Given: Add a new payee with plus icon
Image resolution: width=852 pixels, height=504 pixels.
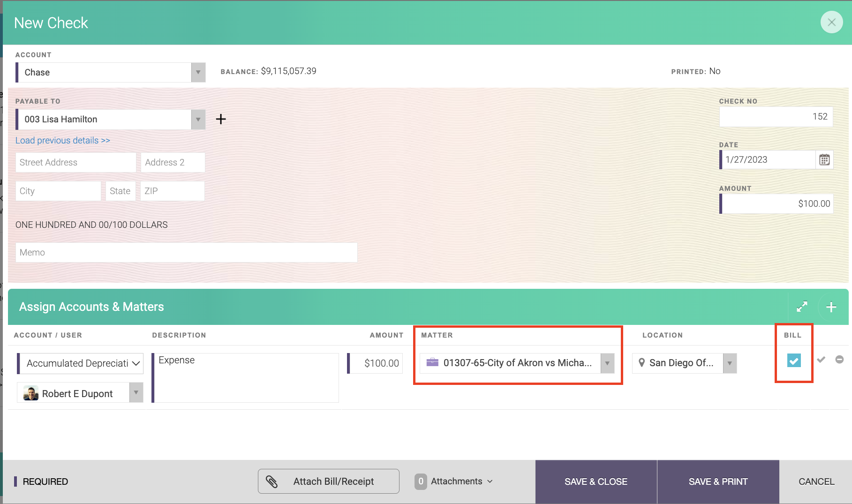Looking at the screenshot, I should (221, 119).
